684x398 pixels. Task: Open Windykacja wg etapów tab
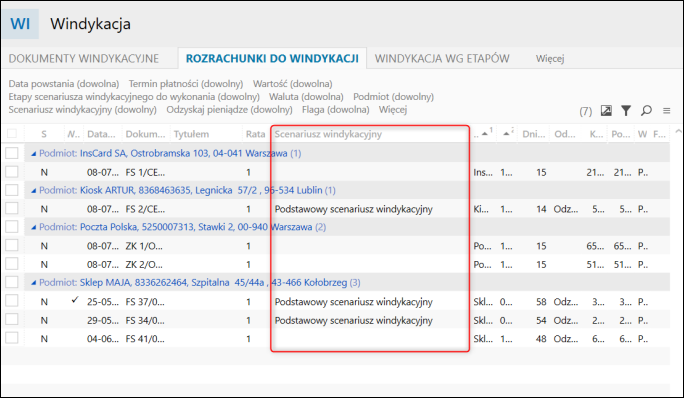[442, 58]
